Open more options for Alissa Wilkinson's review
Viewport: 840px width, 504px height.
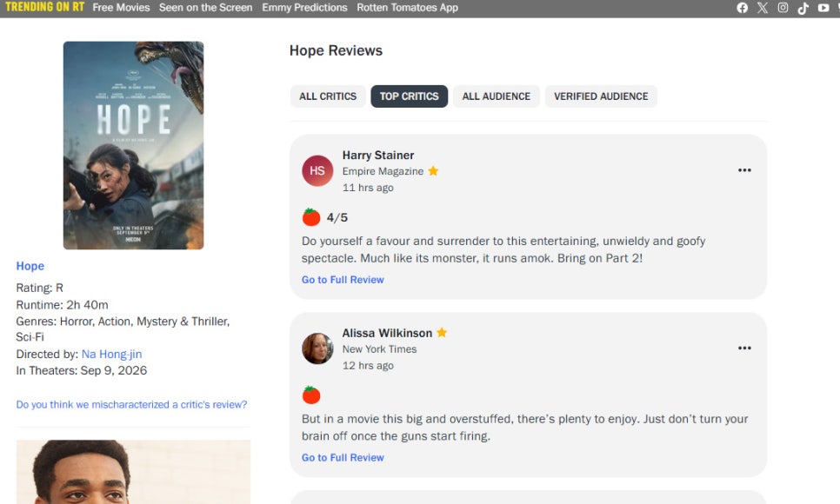point(744,348)
